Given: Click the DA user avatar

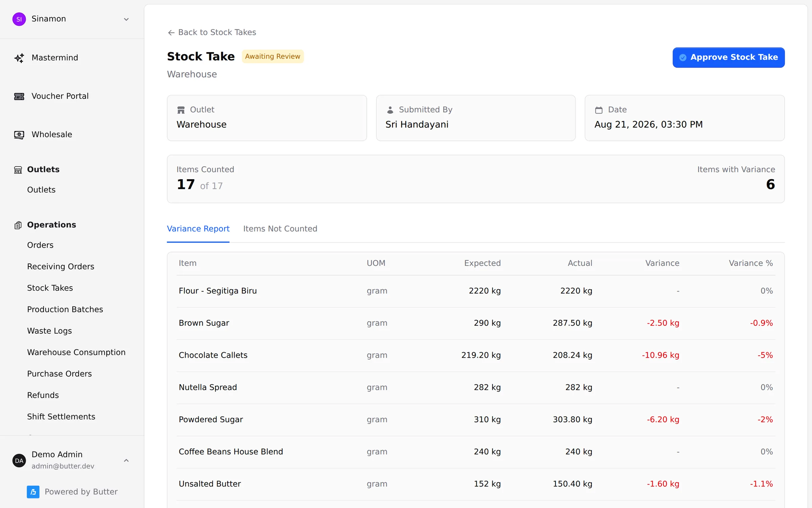Looking at the screenshot, I should (19, 461).
